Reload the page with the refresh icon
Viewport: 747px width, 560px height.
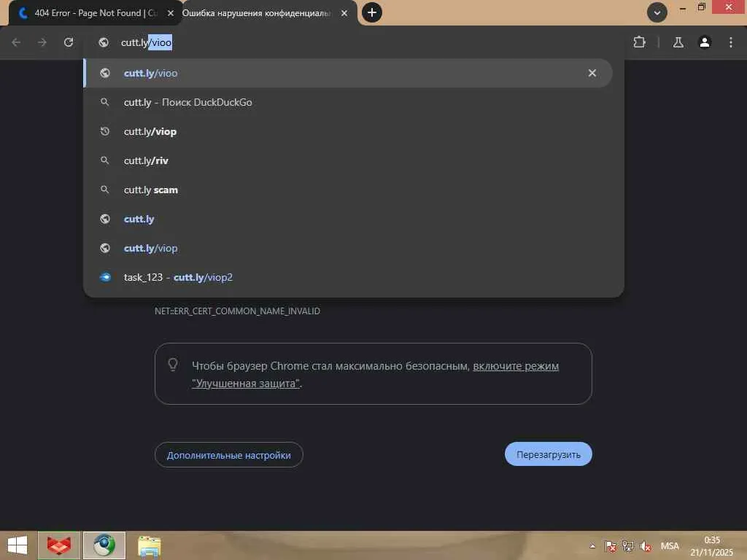69,42
